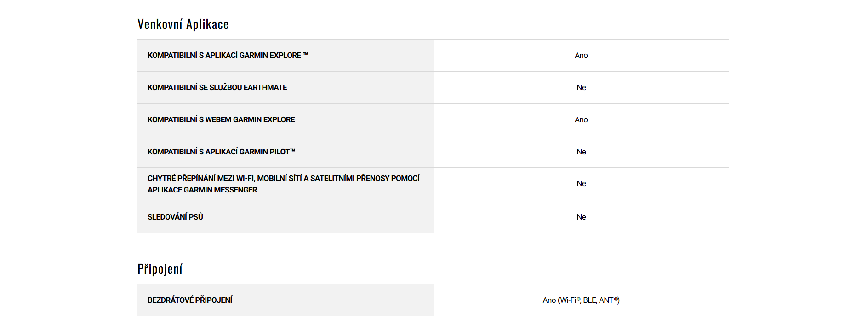Select the "Ano" value for Garmin Explore app
Screen dimensions: 868x317
[581, 55]
